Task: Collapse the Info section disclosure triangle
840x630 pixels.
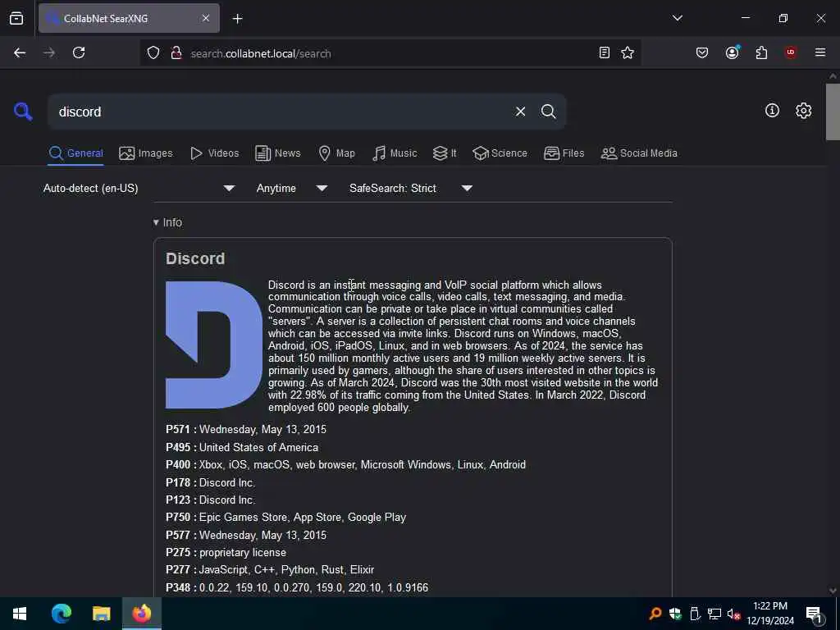Action: tap(156, 222)
